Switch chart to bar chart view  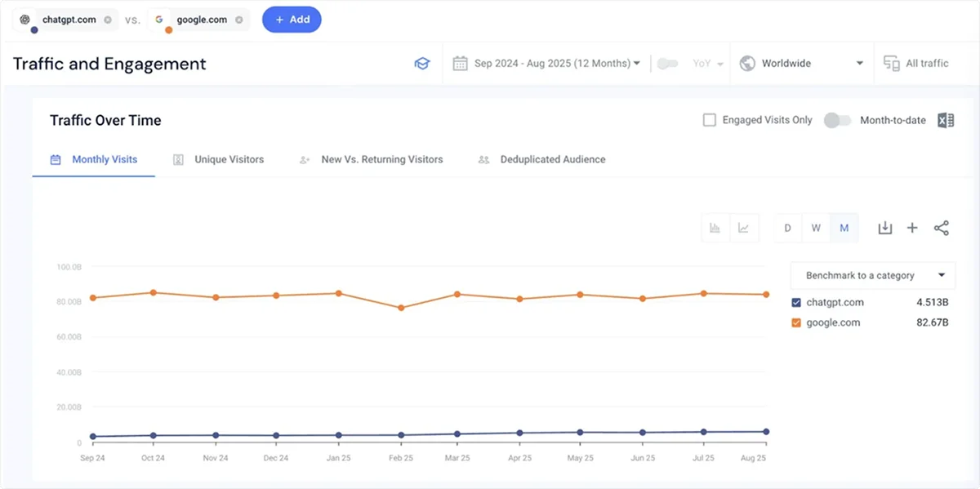point(716,228)
